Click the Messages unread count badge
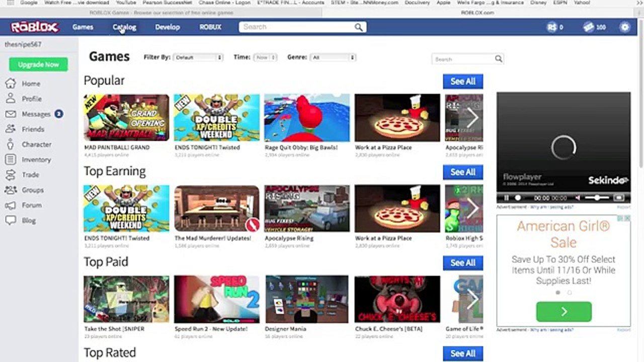 (x=58, y=114)
